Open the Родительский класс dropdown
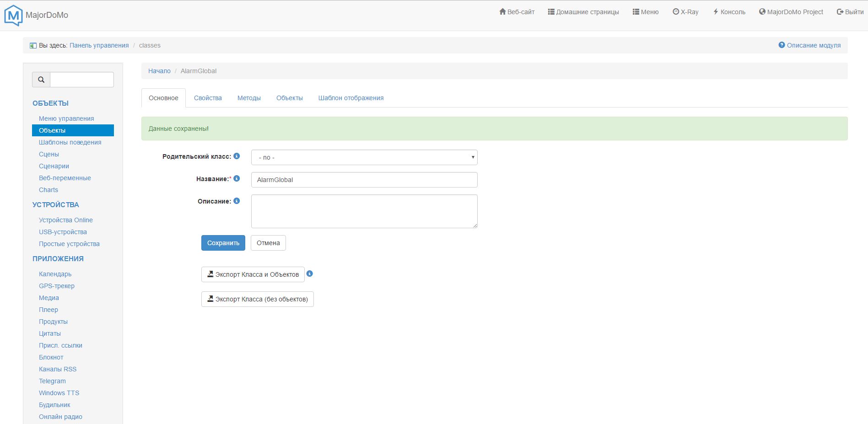The width and height of the screenshot is (868, 424). [364, 157]
